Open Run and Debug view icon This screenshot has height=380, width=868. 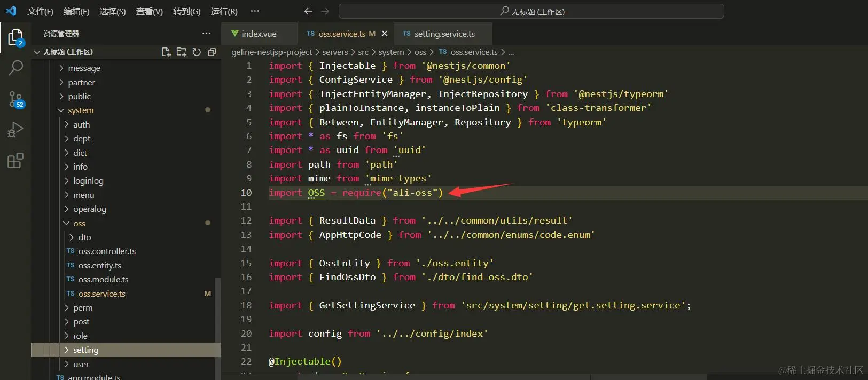(15, 130)
